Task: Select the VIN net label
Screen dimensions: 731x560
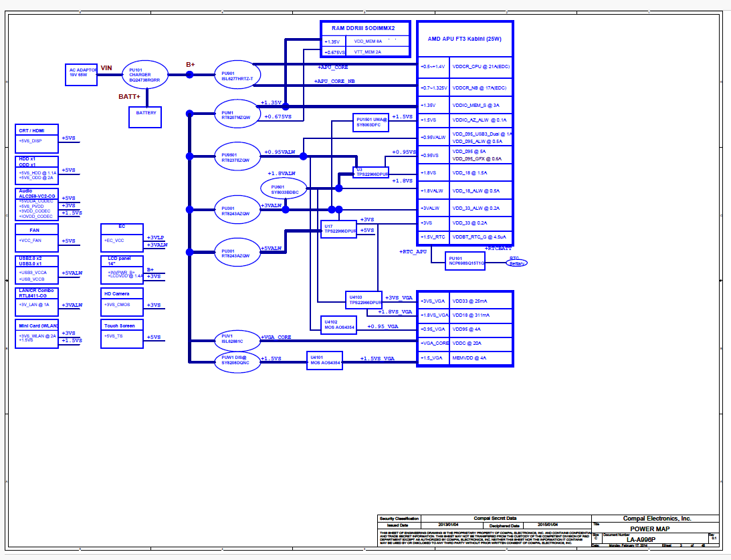Action: (x=106, y=68)
